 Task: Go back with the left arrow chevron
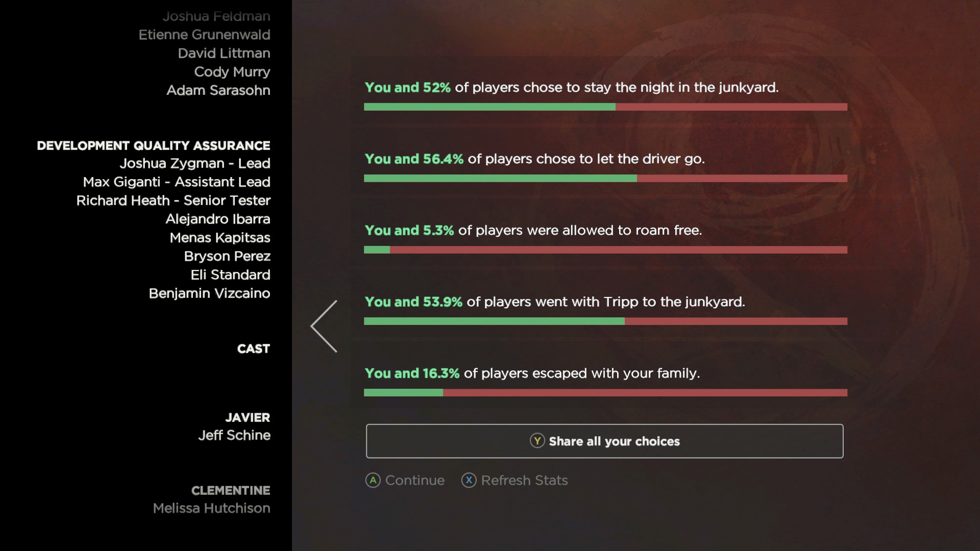click(x=324, y=327)
